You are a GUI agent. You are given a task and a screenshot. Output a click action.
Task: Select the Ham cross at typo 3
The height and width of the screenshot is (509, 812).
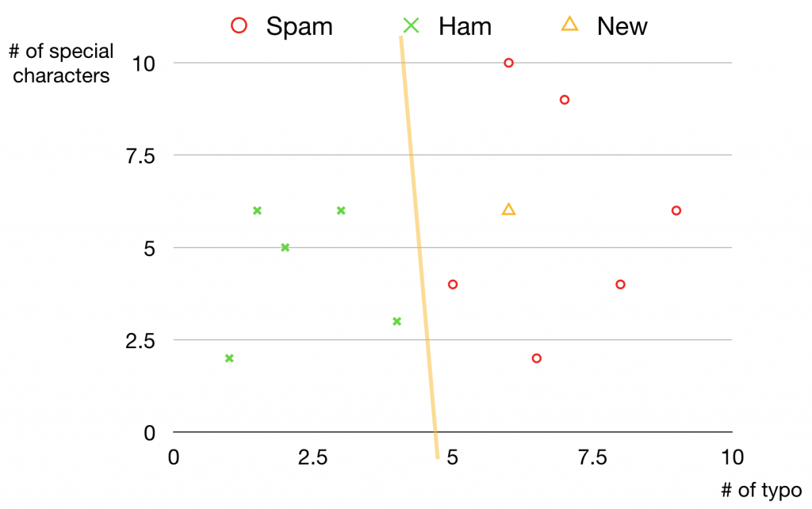click(341, 211)
